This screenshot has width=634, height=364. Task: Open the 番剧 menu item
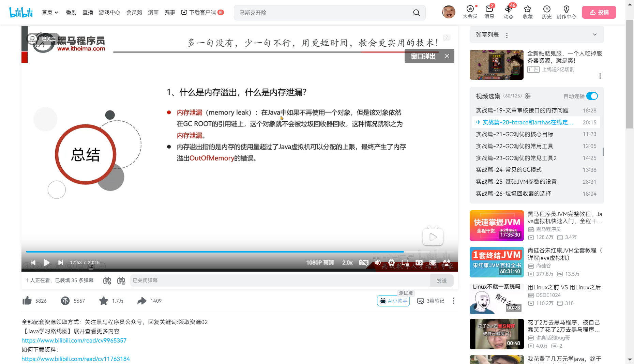tap(71, 12)
